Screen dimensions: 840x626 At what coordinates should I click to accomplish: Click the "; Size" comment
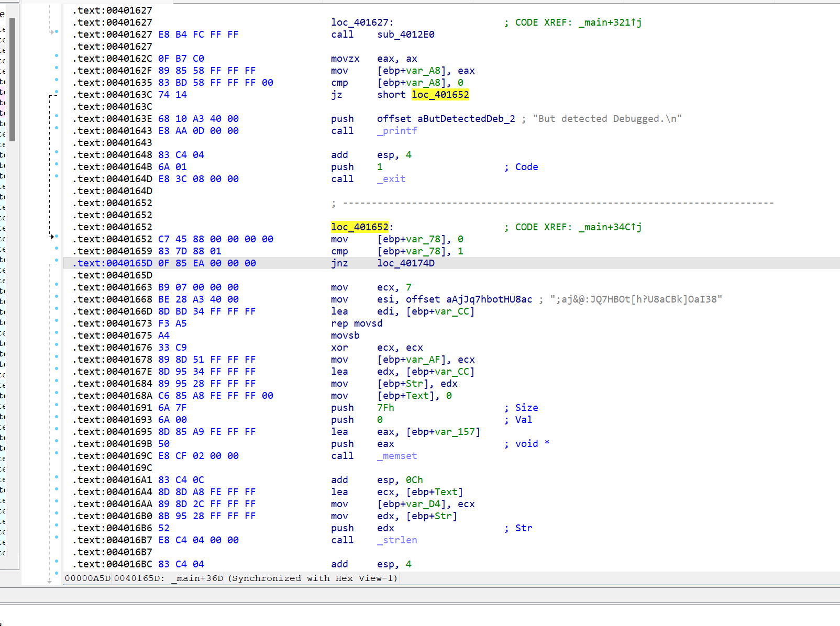tap(521, 408)
